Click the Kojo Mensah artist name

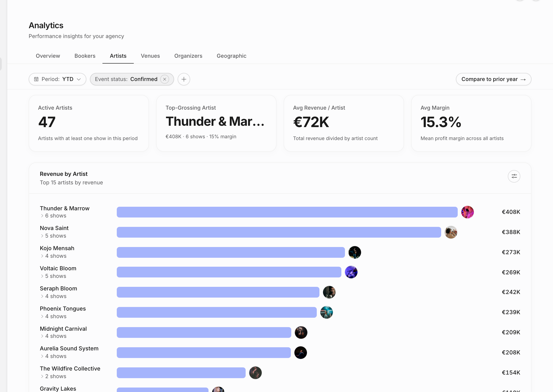(x=57, y=248)
